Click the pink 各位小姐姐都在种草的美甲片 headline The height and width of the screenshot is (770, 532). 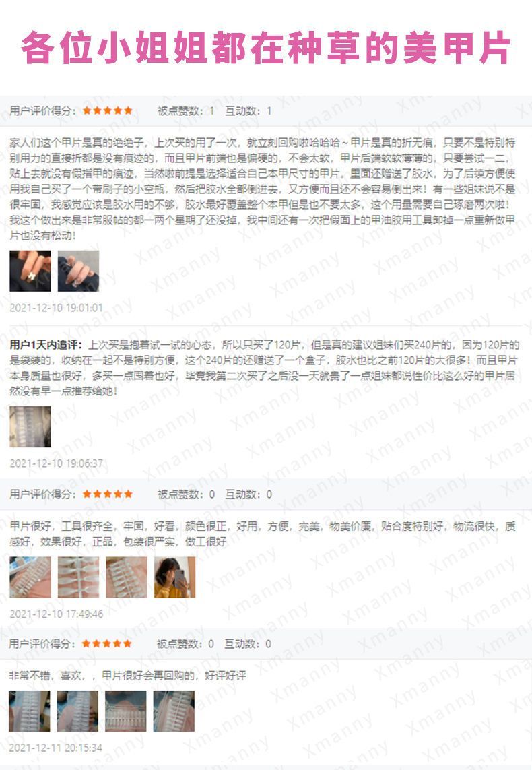[x=266, y=48]
